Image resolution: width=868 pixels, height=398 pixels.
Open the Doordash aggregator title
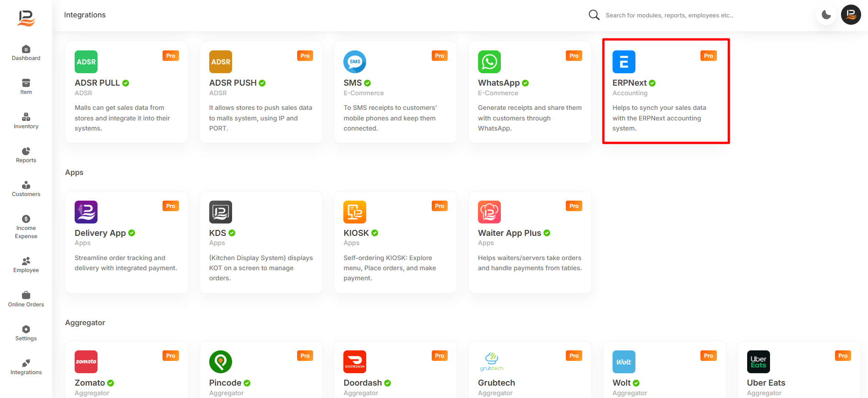coord(363,383)
